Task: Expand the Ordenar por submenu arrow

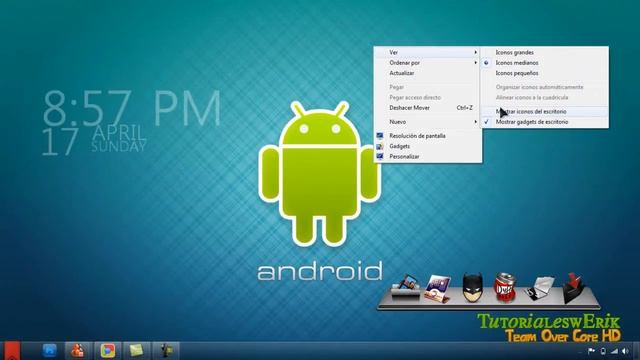Action: [x=476, y=63]
